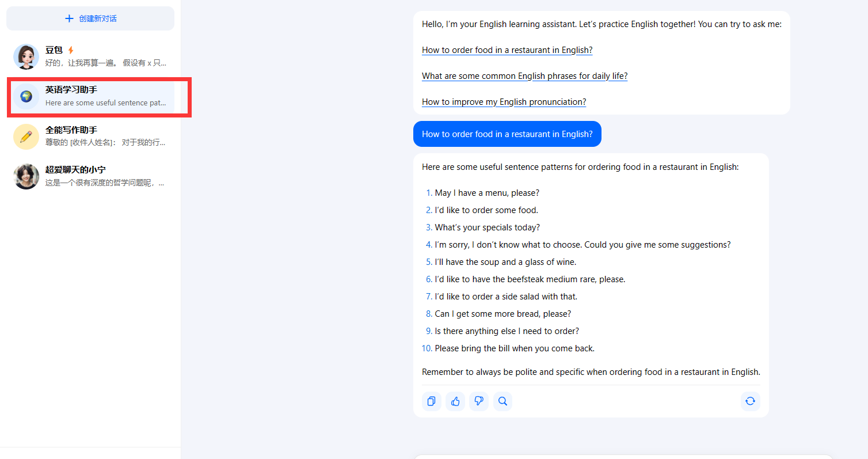
Task: Click the suggested question about ordering food
Action: [507, 50]
